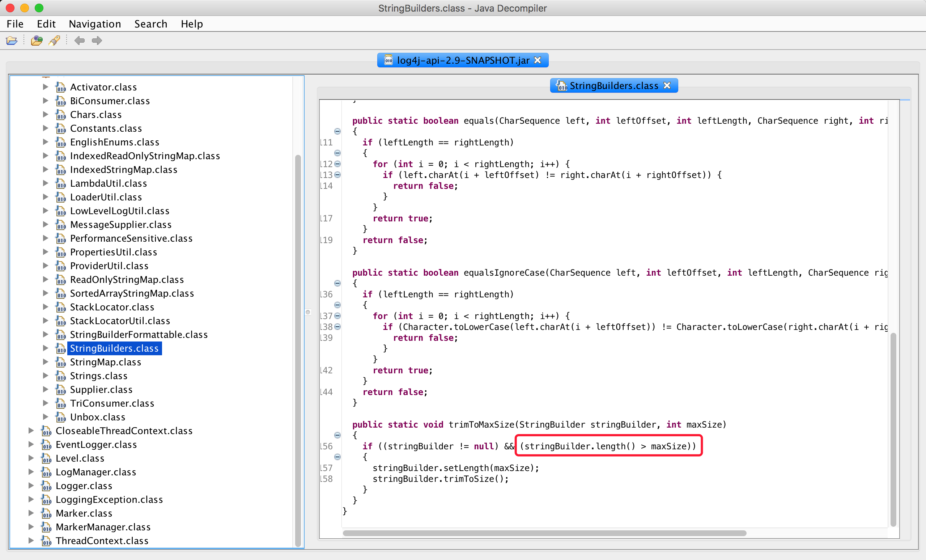Click the equalsIgnoreCase method name in code
The height and width of the screenshot is (560, 926).
click(504, 273)
